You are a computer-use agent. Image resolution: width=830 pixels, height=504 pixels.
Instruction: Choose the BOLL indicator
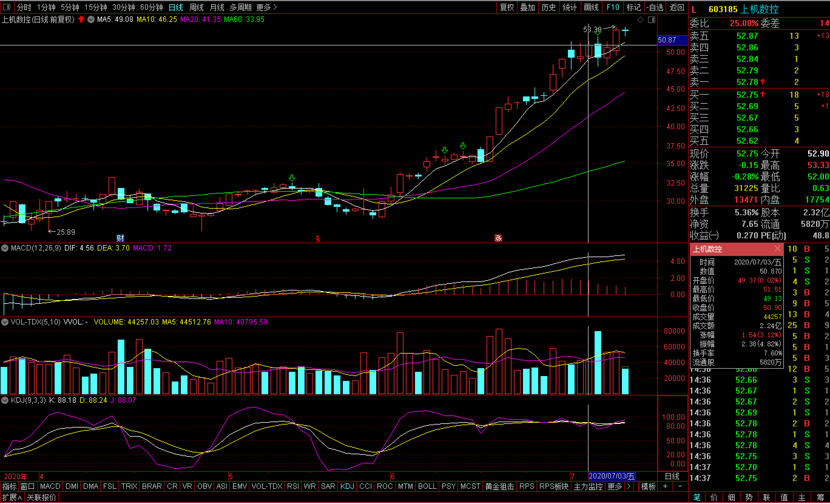tap(427, 486)
